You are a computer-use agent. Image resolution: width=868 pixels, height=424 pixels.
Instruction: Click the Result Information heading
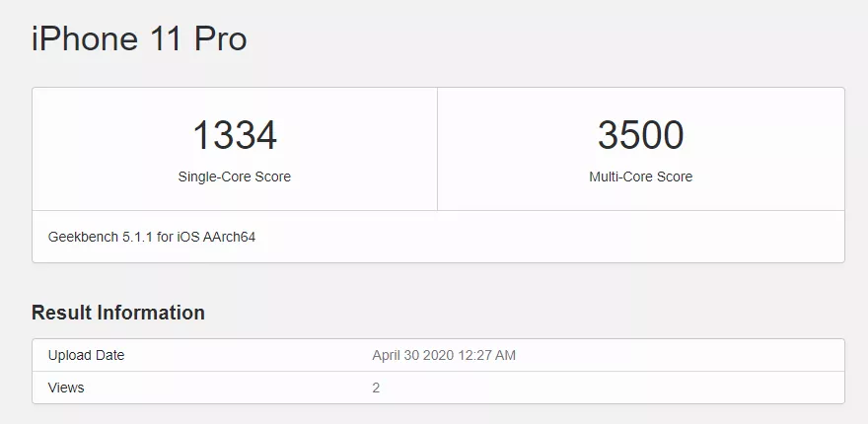coord(118,313)
